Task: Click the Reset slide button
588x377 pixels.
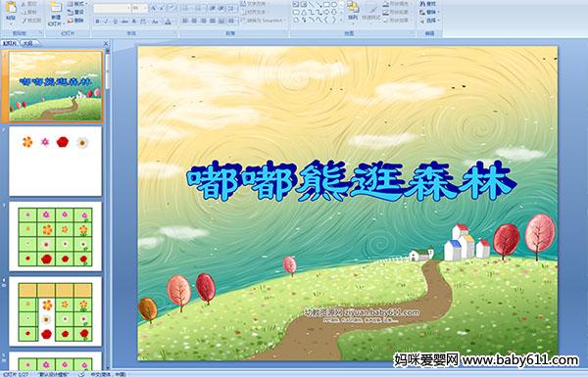Action: [75, 13]
